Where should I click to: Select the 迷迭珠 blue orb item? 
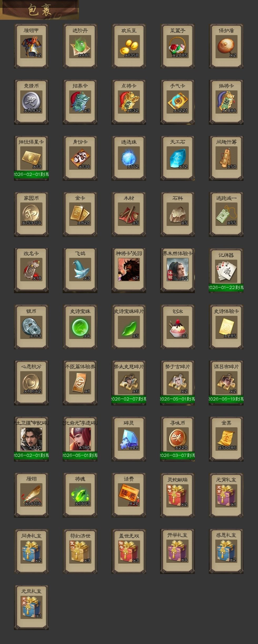(129, 158)
